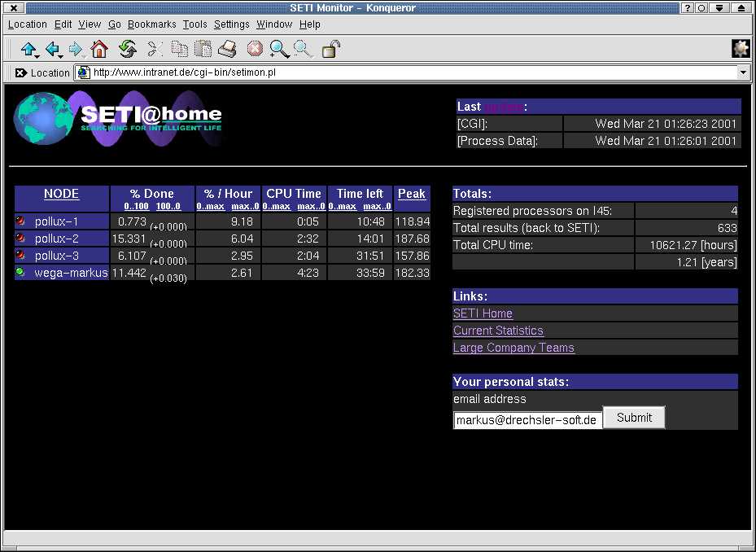This screenshot has height=552, width=756.
Task: Click the animated KDE gear icon
Action: pyautogui.click(x=741, y=49)
